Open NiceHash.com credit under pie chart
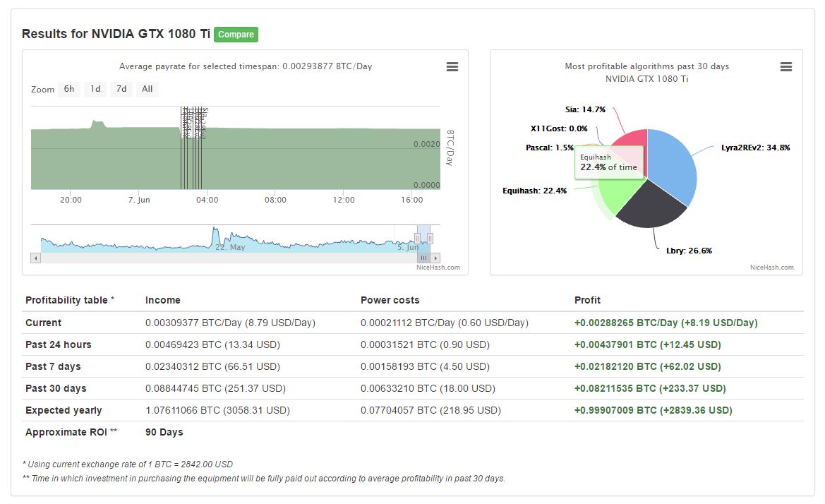The width and height of the screenshot is (825, 504). [x=772, y=268]
